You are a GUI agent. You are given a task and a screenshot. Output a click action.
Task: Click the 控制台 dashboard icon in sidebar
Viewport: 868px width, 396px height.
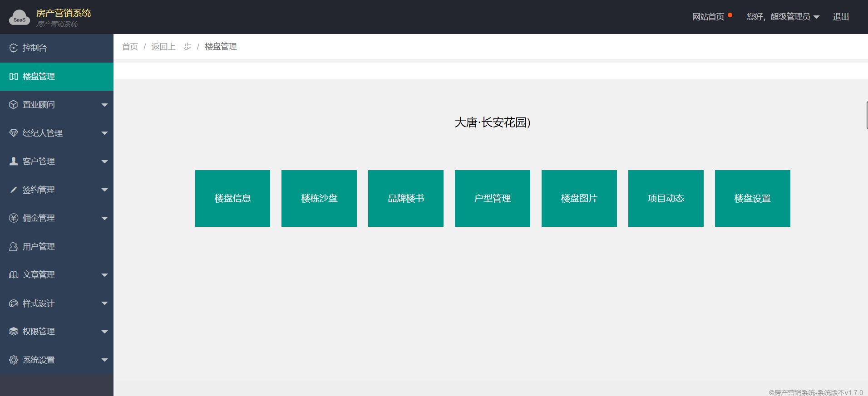point(14,48)
